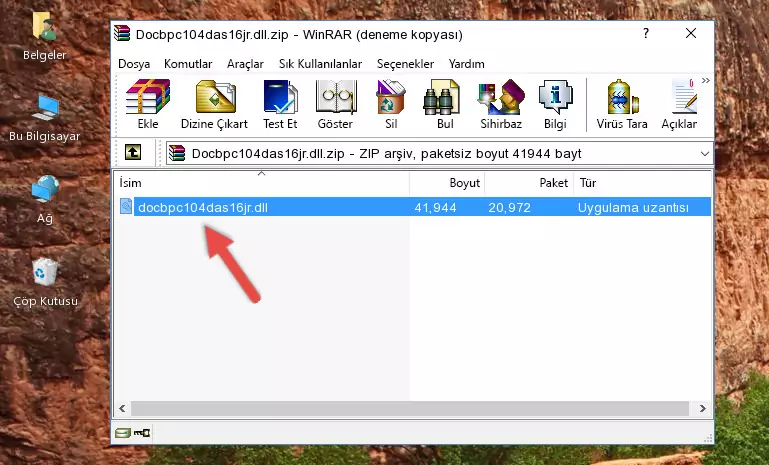Click the help question mark button
Image resolution: width=769 pixels, height=465 pixels.
click(646, 33)
